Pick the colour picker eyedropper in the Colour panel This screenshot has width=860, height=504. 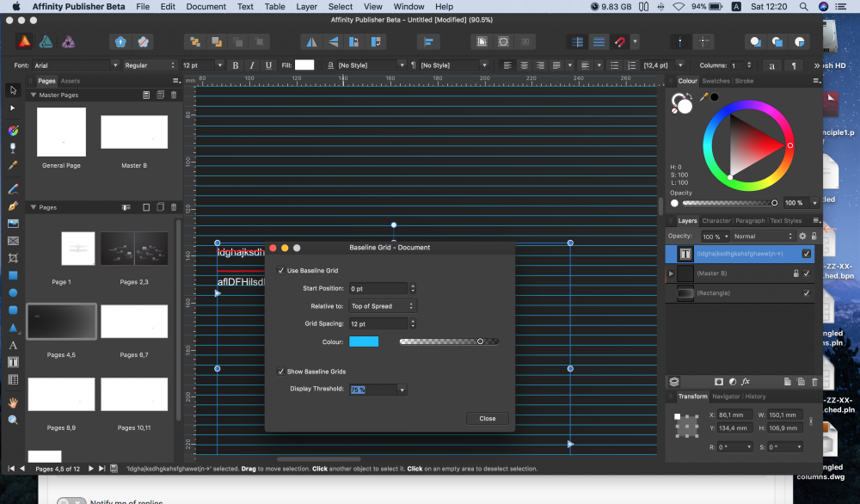tap(703, 98)
